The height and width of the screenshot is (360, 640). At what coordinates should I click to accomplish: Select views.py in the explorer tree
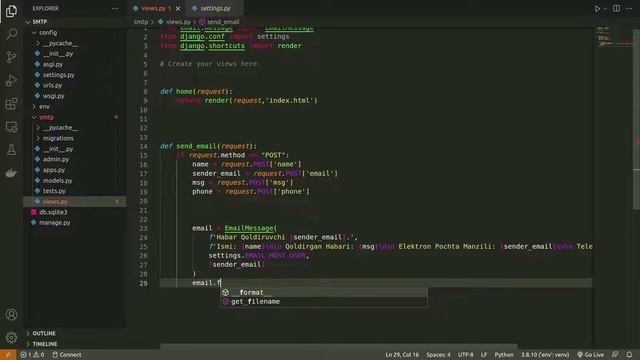[75, 202]
